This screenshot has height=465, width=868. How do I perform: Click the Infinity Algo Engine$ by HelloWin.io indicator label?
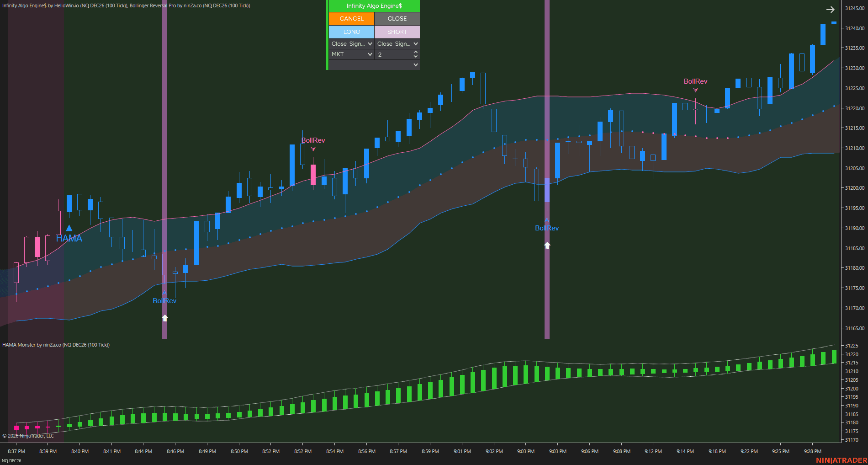(x=64, y=5)
